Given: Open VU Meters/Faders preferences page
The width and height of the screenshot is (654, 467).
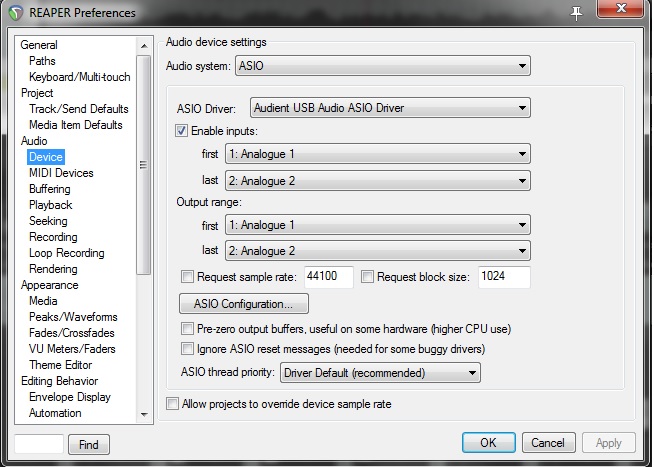Looking at the screenshot, I should tap(72, 349).
